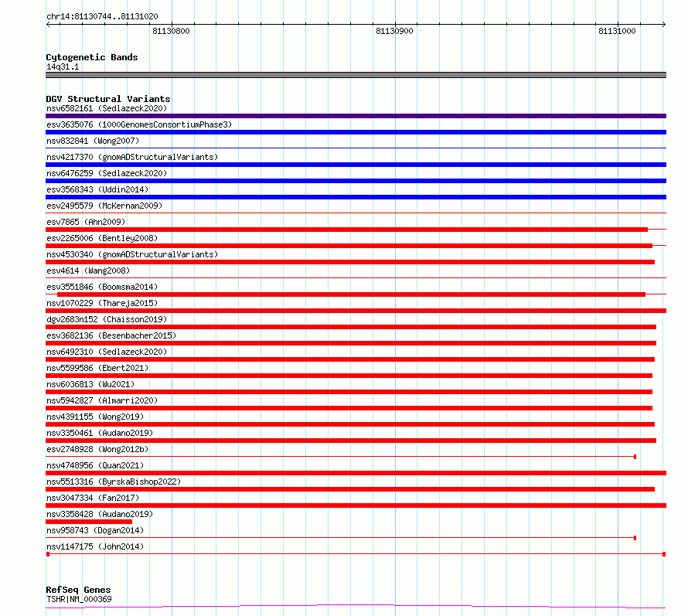Select esv2495579 (McKernan2009) label
Screen dimensions: 688x616
pyautogui.click(x=104, y=206)
